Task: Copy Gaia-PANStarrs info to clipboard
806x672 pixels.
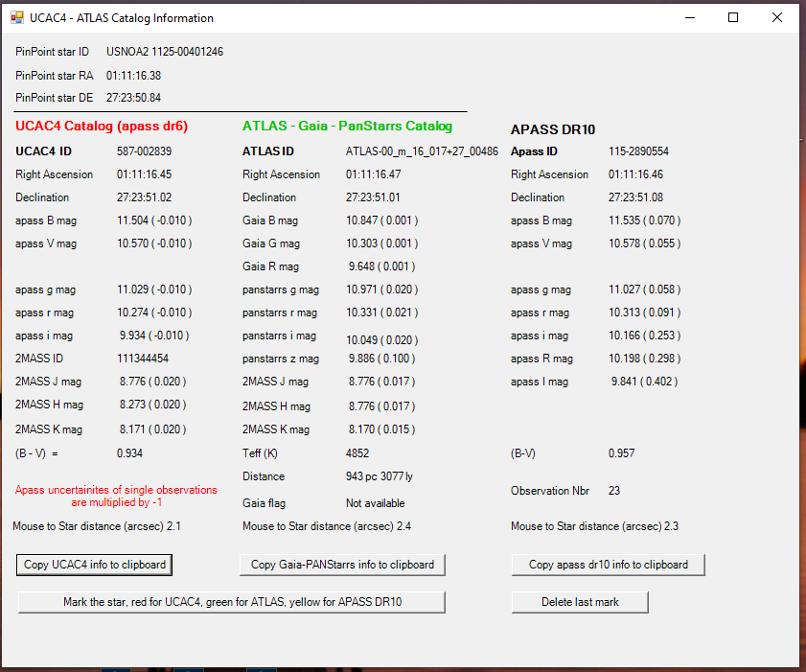Action: (342, 565)
